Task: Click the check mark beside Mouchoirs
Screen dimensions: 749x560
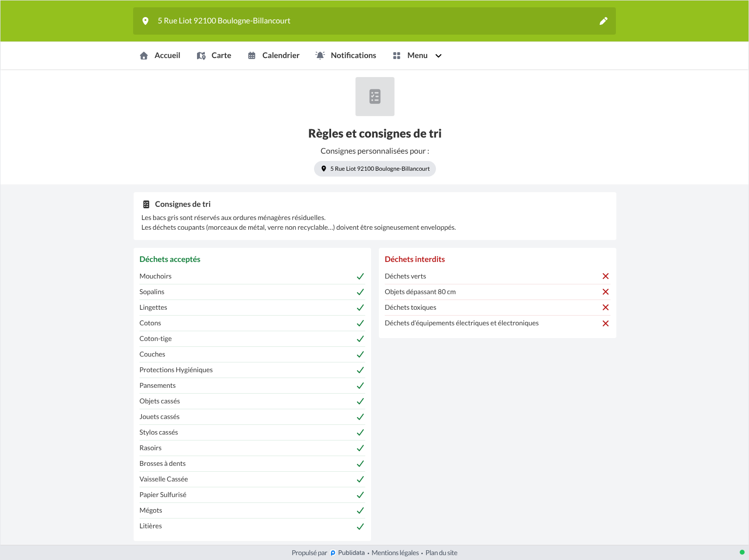Action: point(360,276)
